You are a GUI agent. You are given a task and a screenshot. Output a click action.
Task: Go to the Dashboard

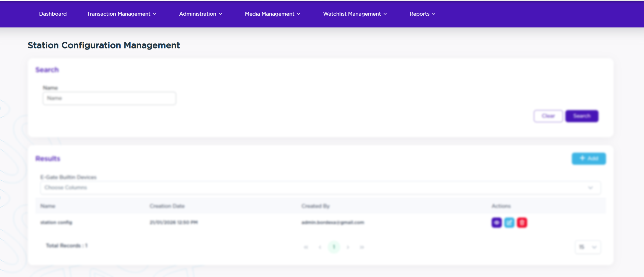pyautogui.click(x=53, y=14)
